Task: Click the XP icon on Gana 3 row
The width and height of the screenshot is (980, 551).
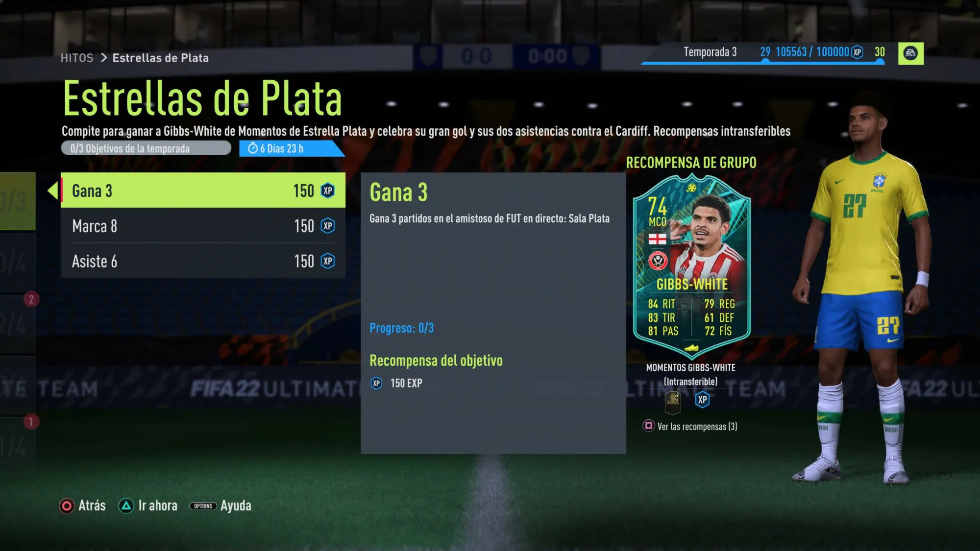Action: tap(328, 191)
